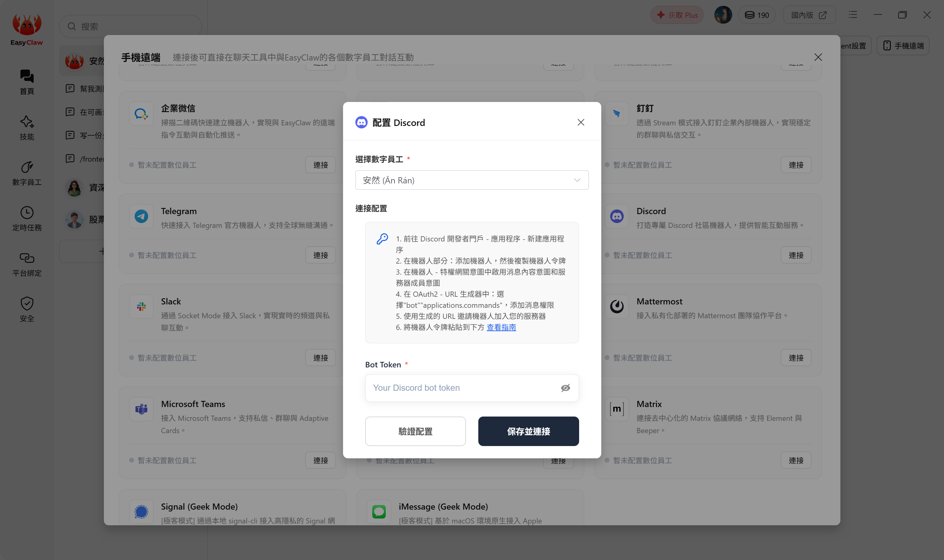Toggle Bot Token visibility eye icon
This screenshot has height=560, width=944.
565,388
